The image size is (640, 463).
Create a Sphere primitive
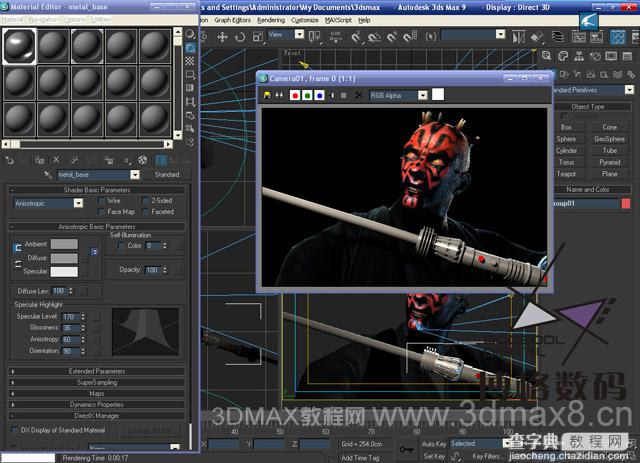coord(566,139)
